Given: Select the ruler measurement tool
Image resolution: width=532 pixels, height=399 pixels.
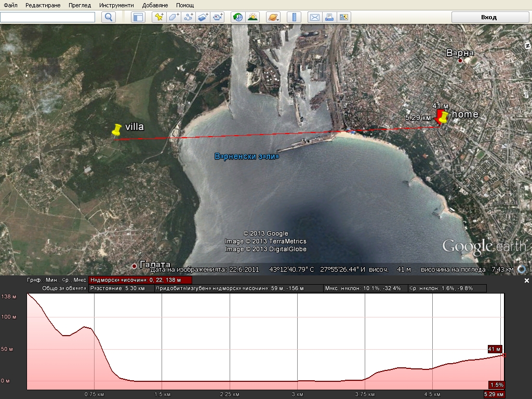Looking at the screenshot, I should [294, 17].
